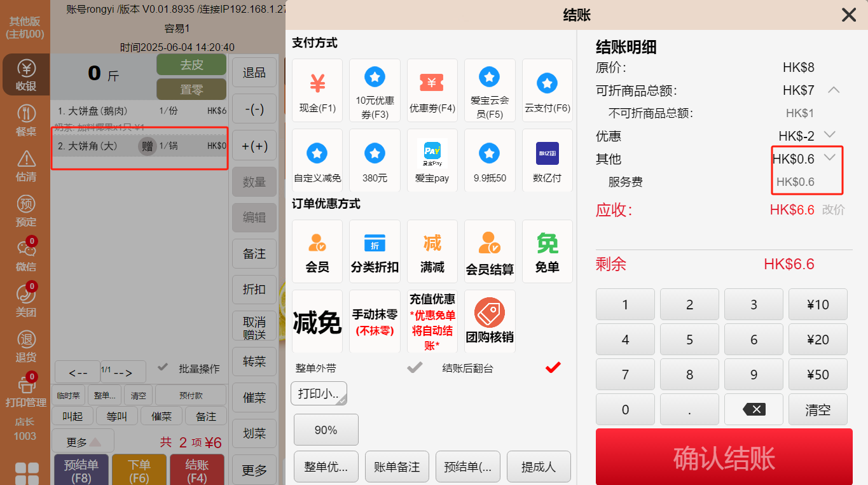The height and width of the screenshot is (485, 868).
Task: Enable 批量操作 batch operation checkbox
Action: 163,367
